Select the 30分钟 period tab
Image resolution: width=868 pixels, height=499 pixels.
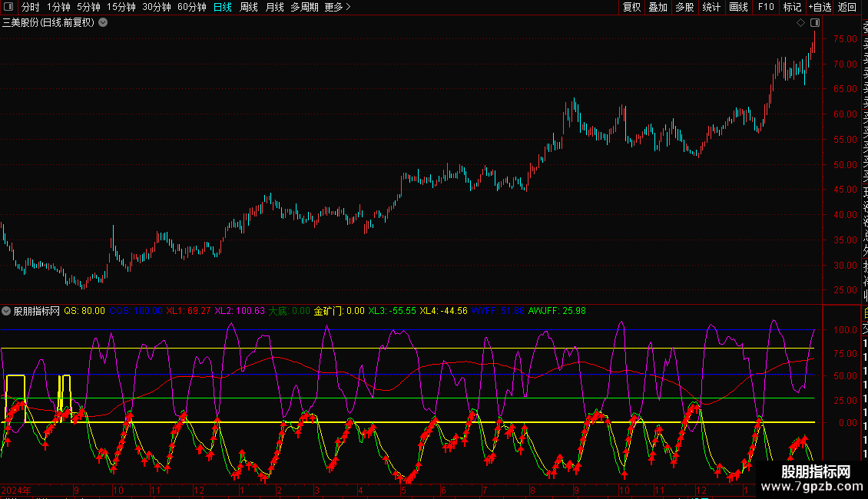tap(157, 7)
